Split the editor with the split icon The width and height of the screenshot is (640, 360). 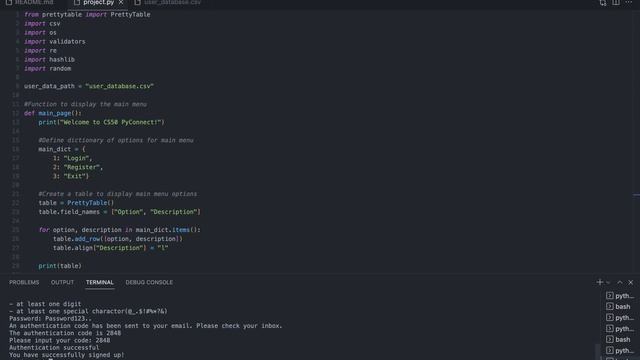coord(616,3)
